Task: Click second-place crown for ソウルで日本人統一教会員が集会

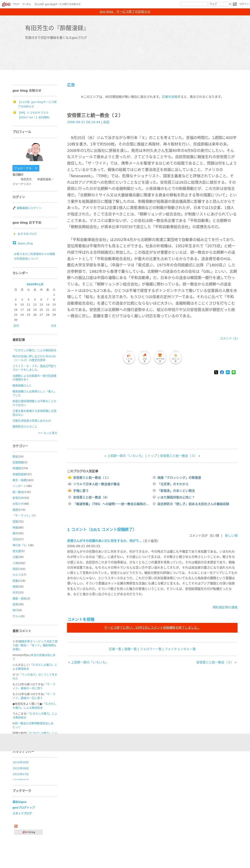Action: (x=70, y=484)
